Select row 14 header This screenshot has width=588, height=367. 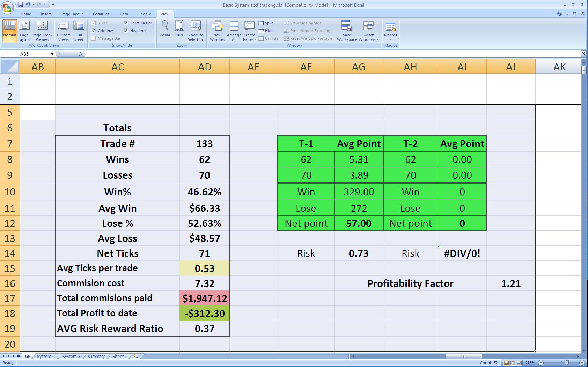(10, 253)
